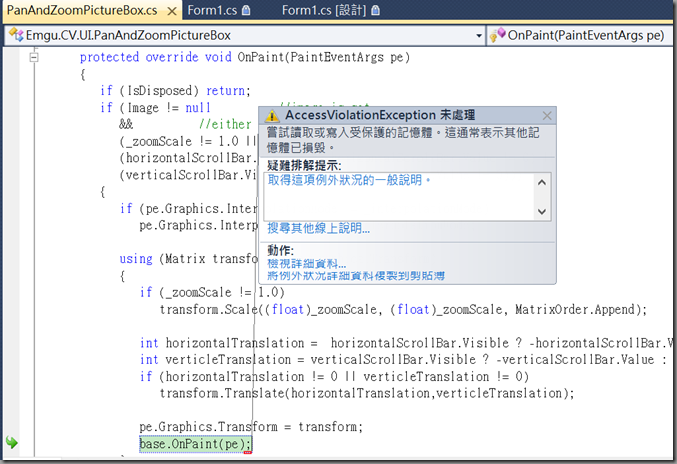Image resolution: width=677 pixels, height=464 pixels.
Task: Open the Form1.cs [設計] designer tab
Action: tap(324, 10)
